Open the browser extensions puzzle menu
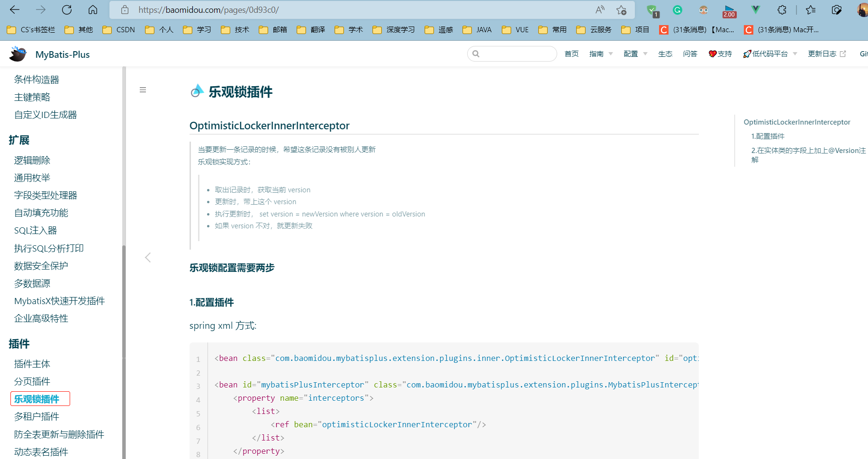This screenshot has width=868, height=459. pos(782,9)
